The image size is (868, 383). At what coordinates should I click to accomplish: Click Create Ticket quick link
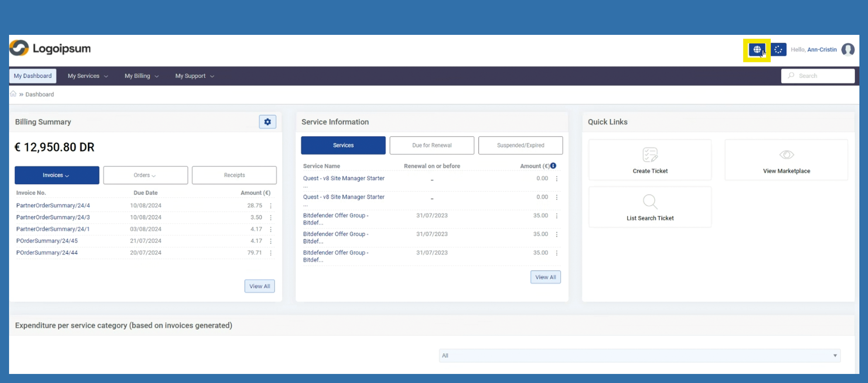[650, 160]
